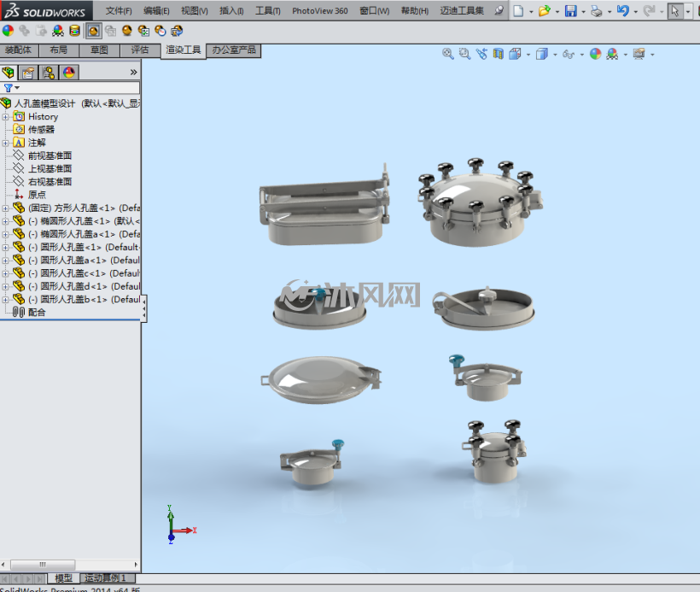Select the 配合 mates folder item

coord(37,313)
